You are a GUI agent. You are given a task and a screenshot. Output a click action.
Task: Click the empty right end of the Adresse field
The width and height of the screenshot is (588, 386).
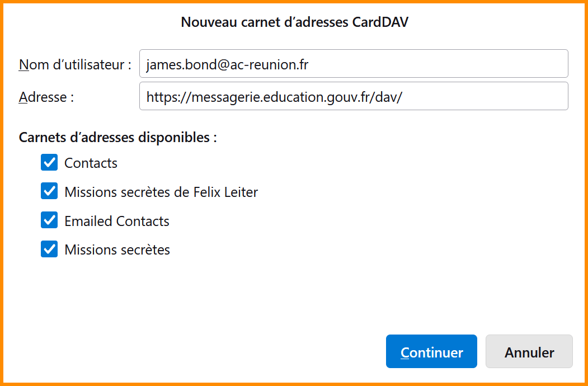click(504, 96)
